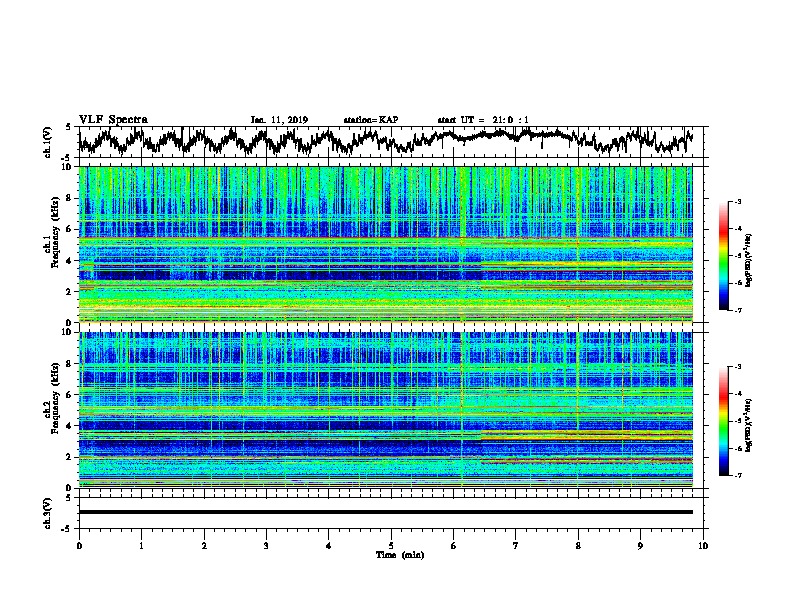Select the date text "Jan. 11, 2019"

[279, 120]
